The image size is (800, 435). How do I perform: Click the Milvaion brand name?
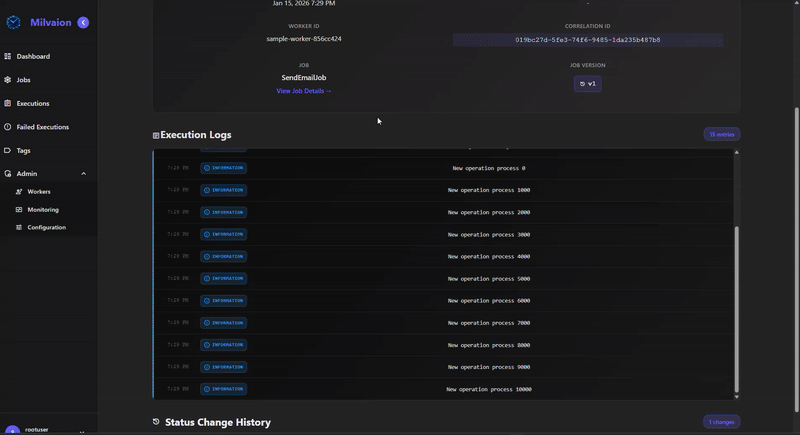point(51,22)
